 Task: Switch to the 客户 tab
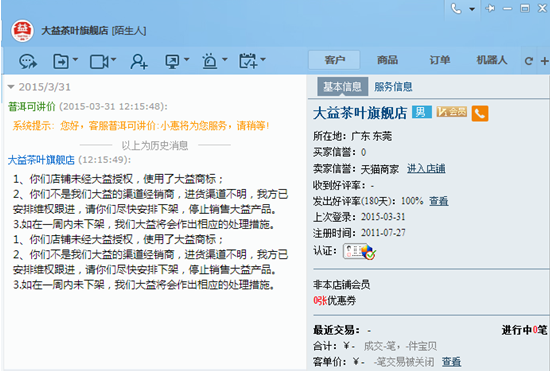334,60
